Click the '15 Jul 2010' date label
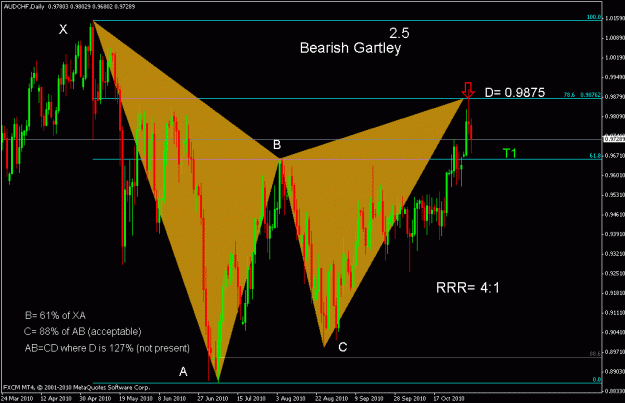This screenshot has height=403, width=625. point(251,399)
